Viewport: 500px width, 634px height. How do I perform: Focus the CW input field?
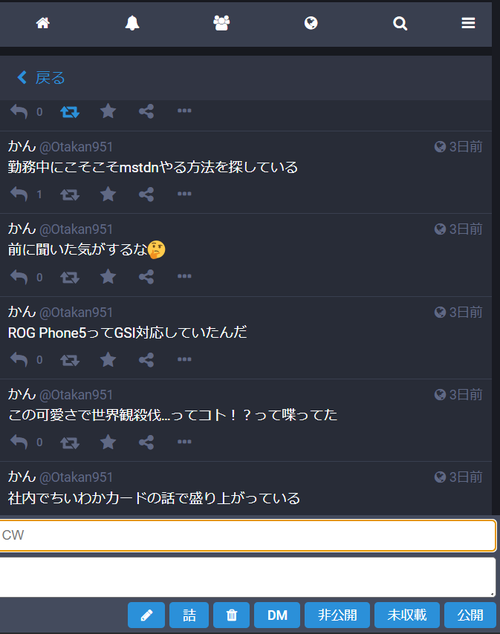click(x=248, y=535)
